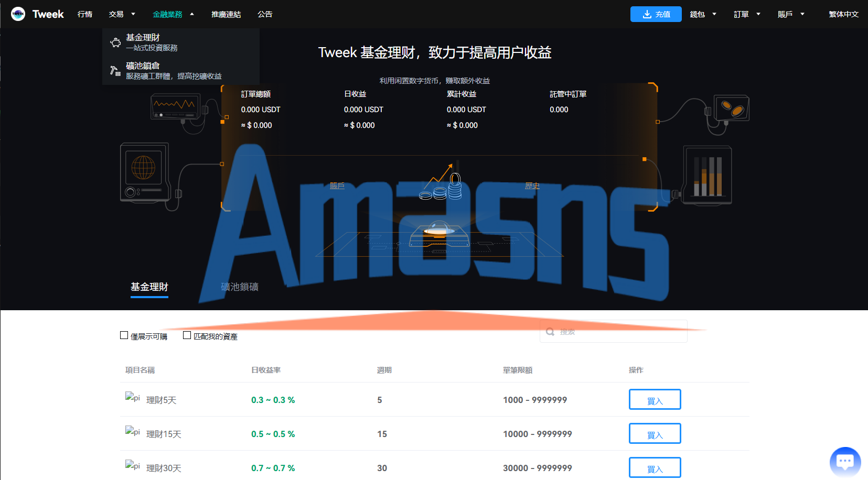Collapse the 金融業務 dropdown menu
Viewport: 868px width, 480px height.
tap(174, 14)
